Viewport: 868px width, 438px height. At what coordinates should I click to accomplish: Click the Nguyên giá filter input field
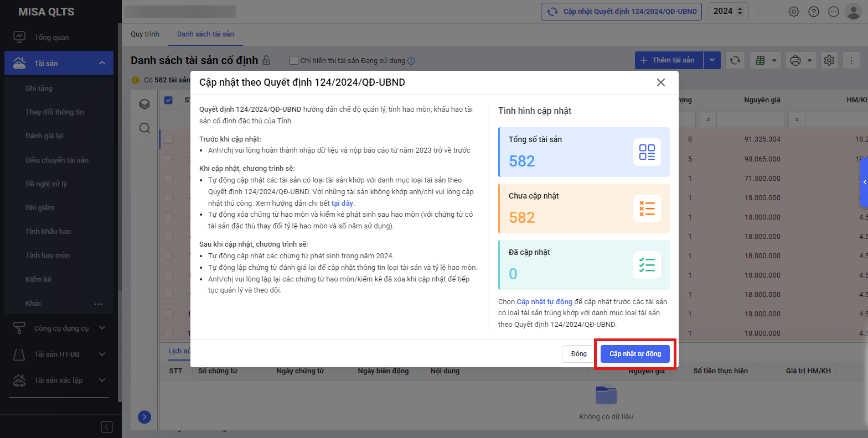[x=750, y=119]
